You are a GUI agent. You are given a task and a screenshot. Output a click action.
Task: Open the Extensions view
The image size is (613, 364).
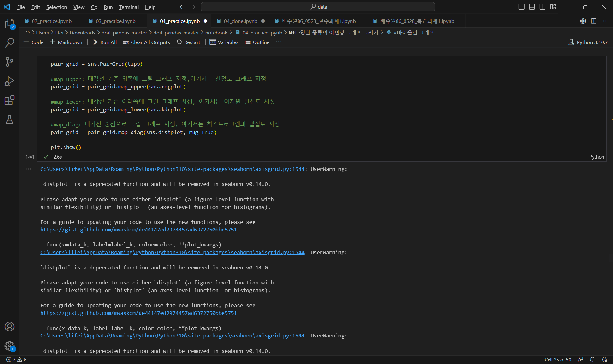coord(10,100)
